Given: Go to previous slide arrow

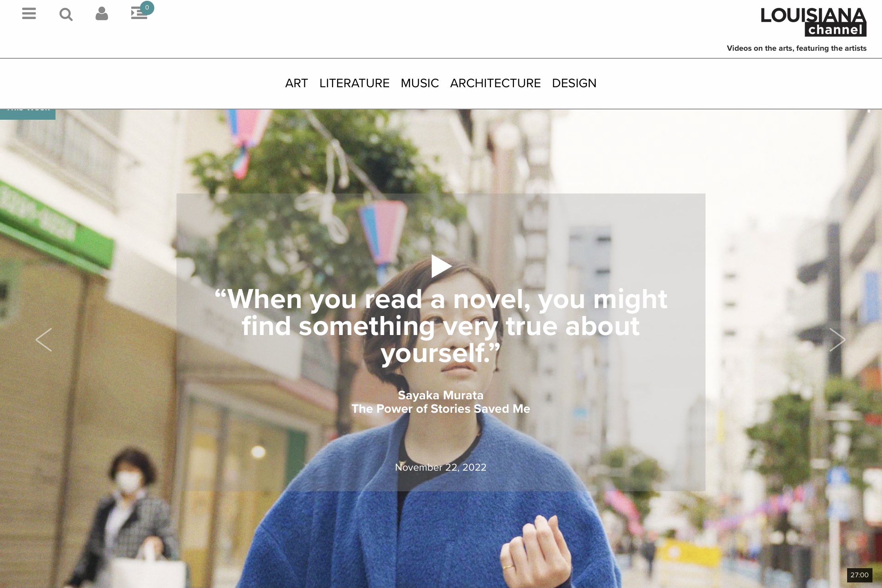Looking at the screenshot, I should [x=44, y=340].
